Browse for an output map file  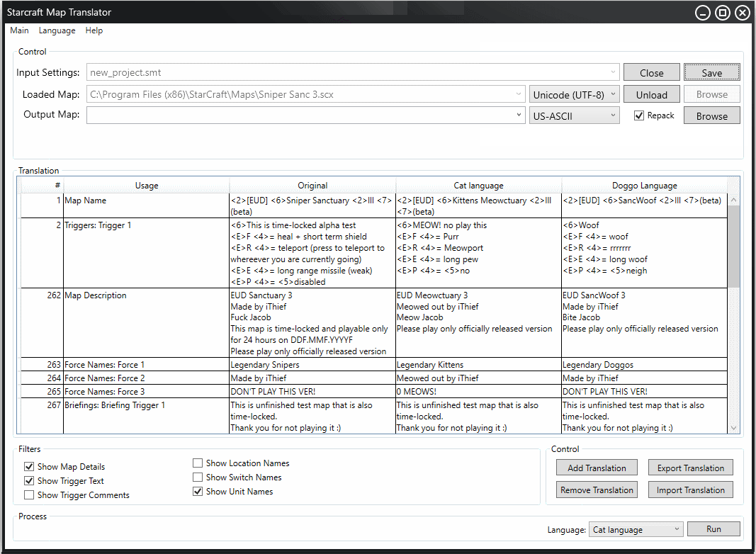tap(711, 115)
